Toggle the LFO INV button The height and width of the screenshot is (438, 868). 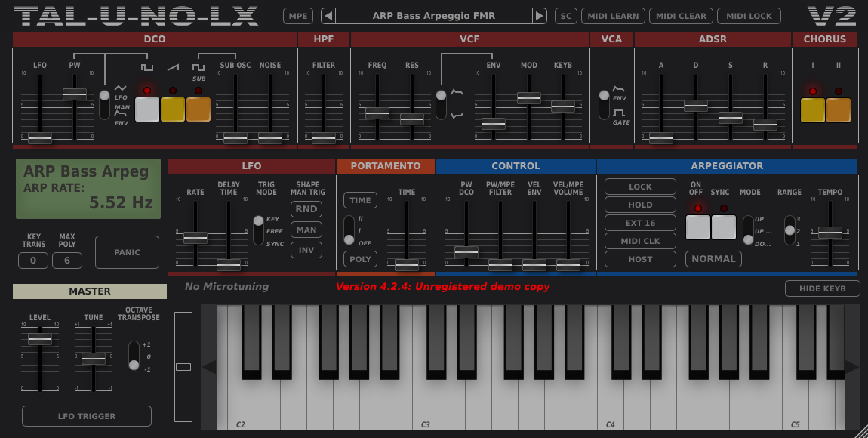pyautogui.click(x=306, y=250)
